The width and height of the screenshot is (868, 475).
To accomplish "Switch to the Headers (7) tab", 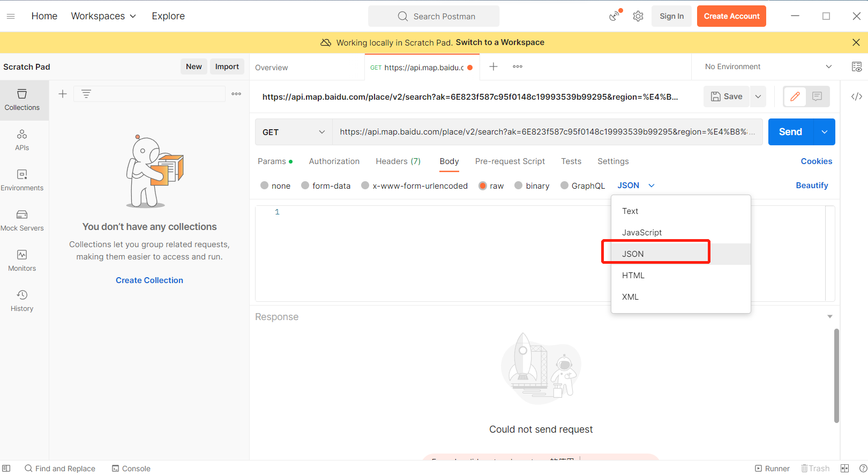I will click(x=398, y=161).
